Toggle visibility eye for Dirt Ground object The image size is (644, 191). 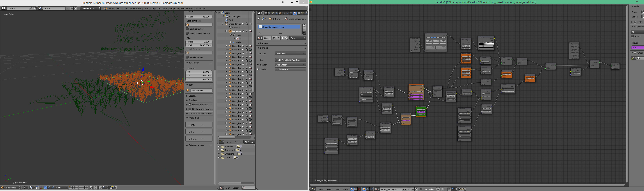[243, 31]
